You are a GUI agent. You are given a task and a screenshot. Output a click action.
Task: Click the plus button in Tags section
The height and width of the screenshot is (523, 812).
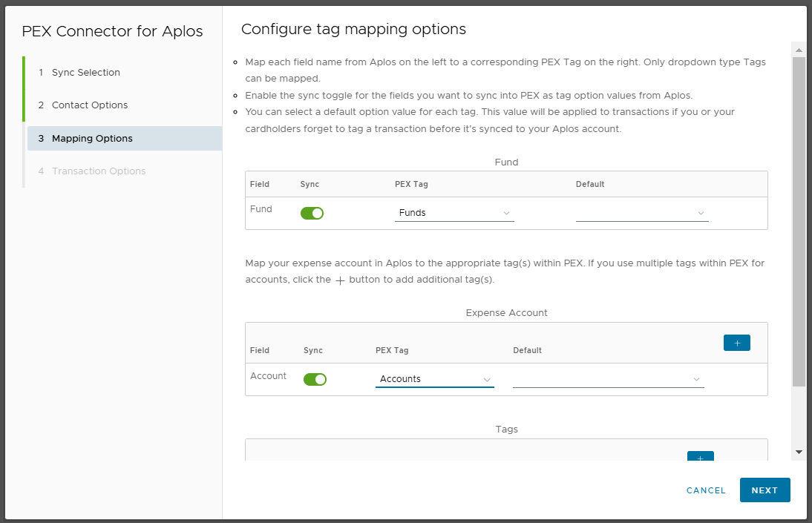[700, 456]
